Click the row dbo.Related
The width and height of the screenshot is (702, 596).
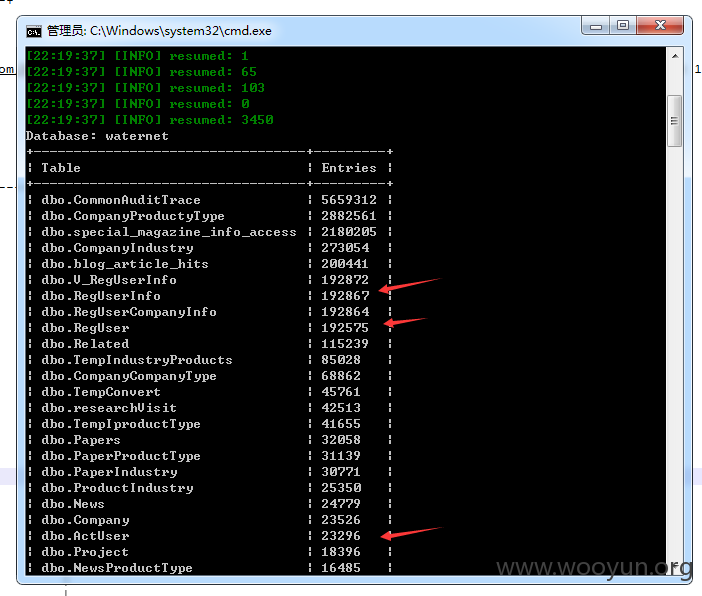(210, 344)
